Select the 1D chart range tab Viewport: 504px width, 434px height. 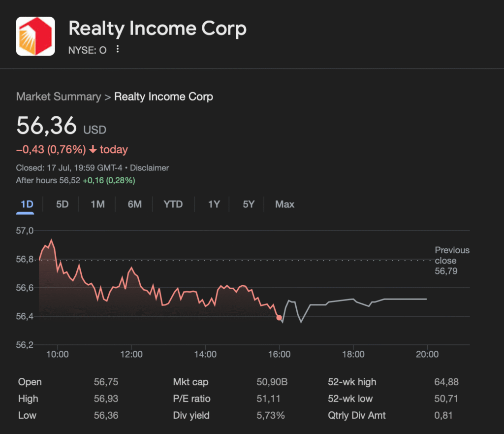click(27, 204)
